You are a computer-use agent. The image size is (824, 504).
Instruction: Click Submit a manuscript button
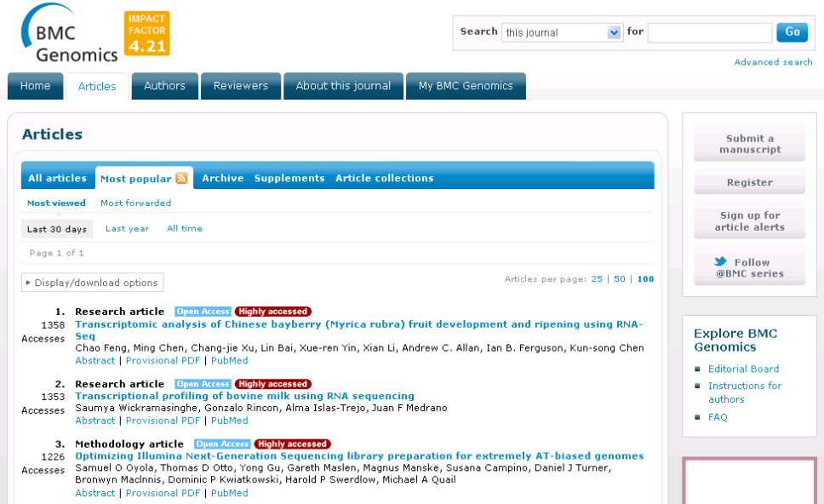(749, 144)
